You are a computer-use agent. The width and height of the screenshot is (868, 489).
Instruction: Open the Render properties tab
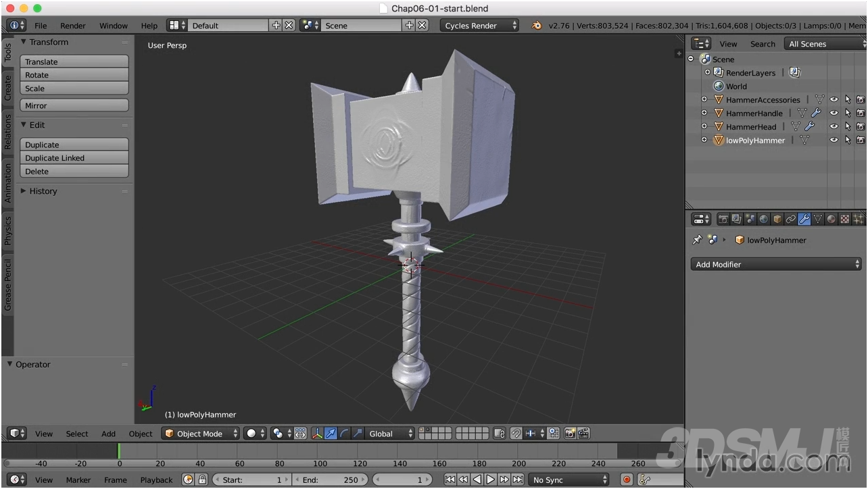tap(723, 219)
